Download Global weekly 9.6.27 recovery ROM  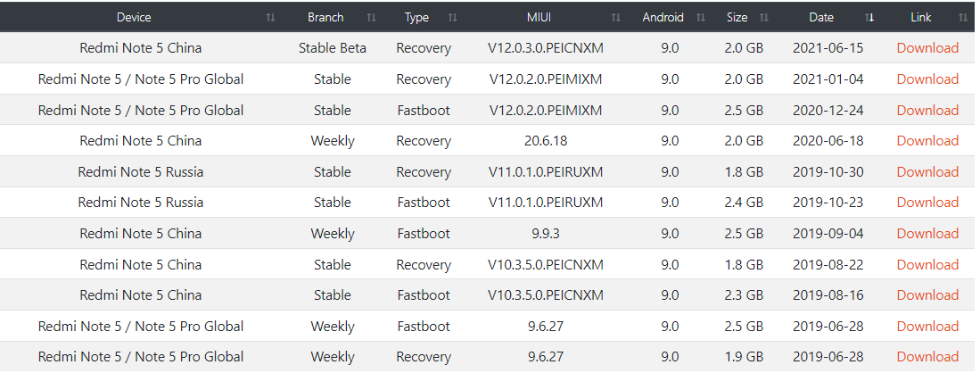(x=927, y=357)
